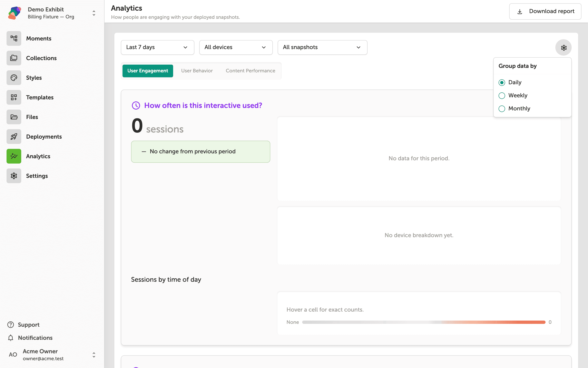588x368 pixels.
Task: Switch to the User Engagement tab
Action: pos(148,71)
